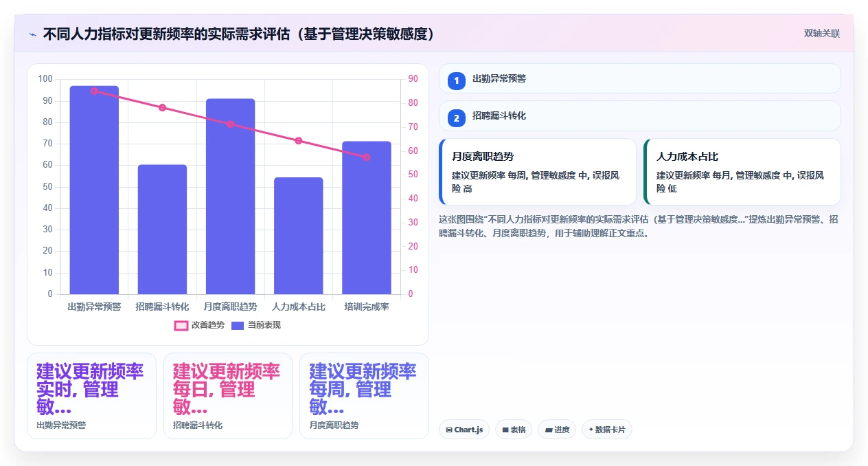
Task: Click the 月度离职趋势 bar in chart
Action: pos(230,197)
